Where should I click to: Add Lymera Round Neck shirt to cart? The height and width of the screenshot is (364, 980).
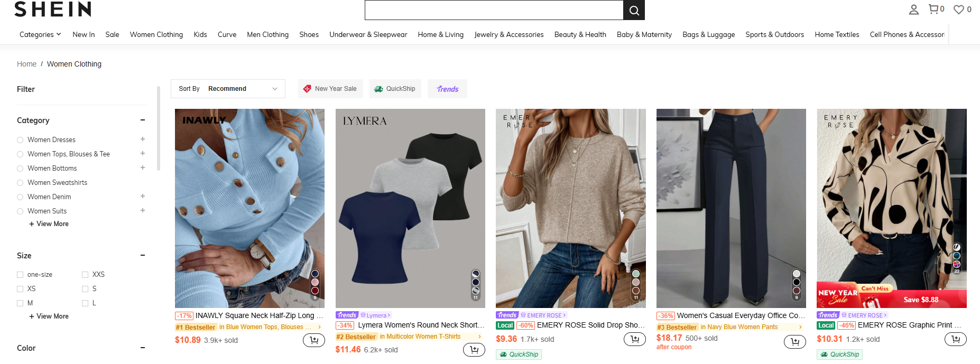click(474, 350)
